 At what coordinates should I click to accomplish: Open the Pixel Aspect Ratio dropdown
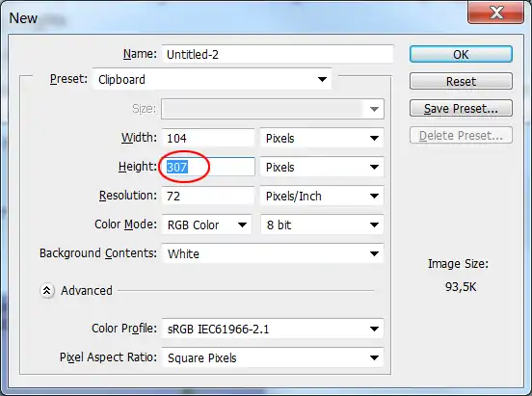[x=273, y=357]
